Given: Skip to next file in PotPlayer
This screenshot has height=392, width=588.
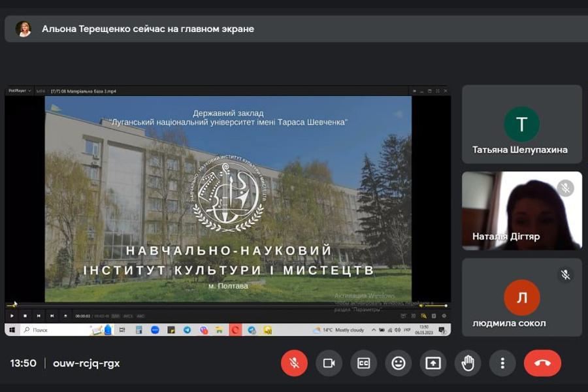Looking at the screenshot, I should (x=52, y=316).
